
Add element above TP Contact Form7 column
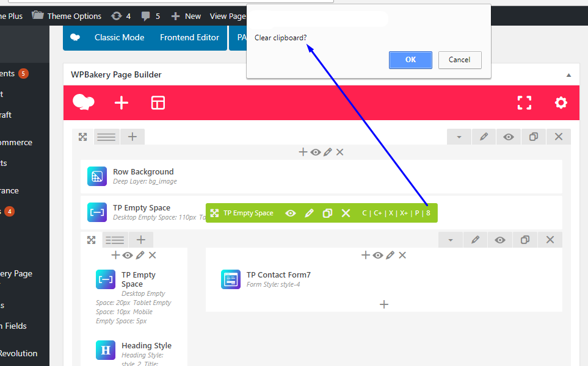click(x=365, y=255)
